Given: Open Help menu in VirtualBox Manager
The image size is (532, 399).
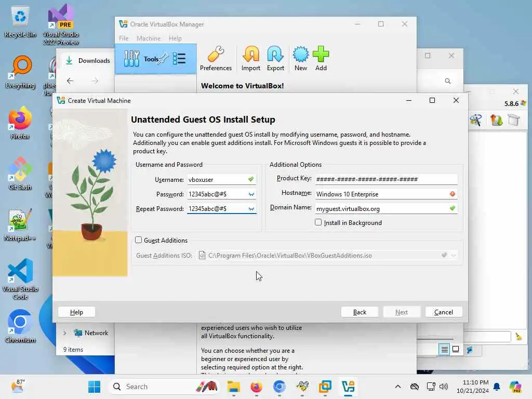Looking at the screenshot, I should point(176,38).
